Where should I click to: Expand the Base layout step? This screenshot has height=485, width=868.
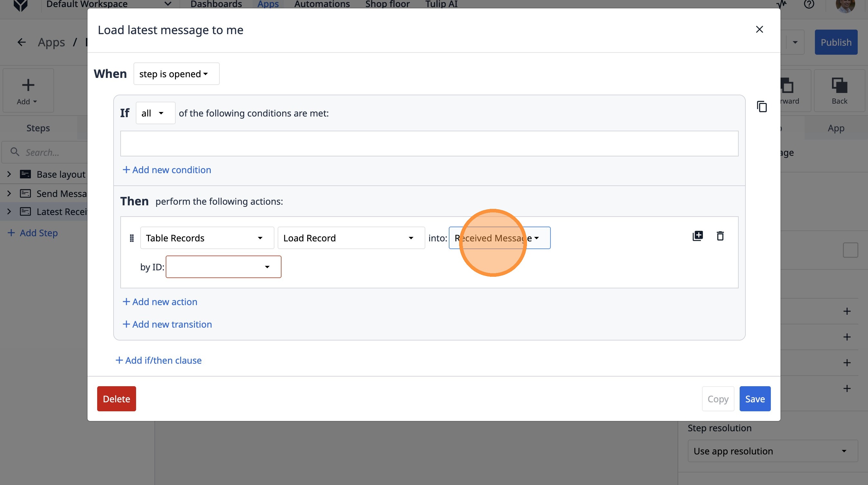pyautogui.click(x=9, y=174)
